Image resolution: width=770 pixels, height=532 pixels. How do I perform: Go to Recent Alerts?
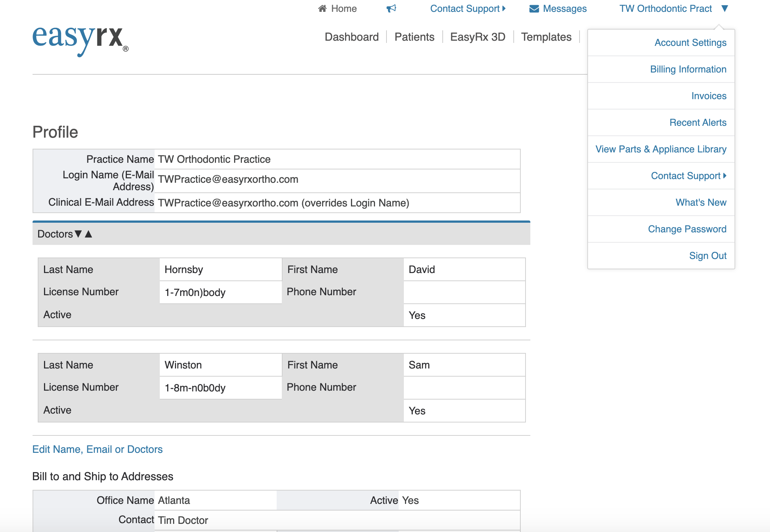click(698, 122)
